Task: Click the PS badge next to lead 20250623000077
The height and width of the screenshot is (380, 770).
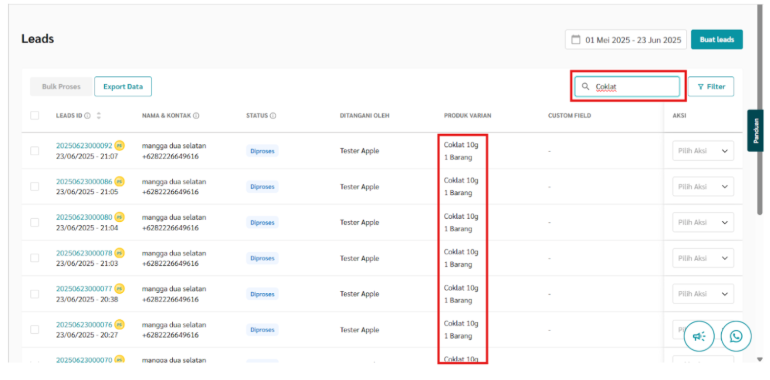Action: pyautogui.click(x=119, y=289)
